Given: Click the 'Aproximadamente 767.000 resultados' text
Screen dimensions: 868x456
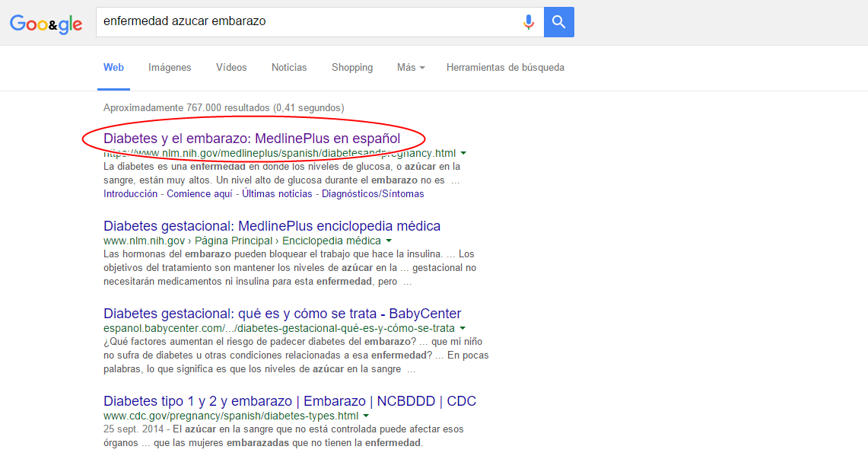Looking at the screenshot, I should (224, 108).
